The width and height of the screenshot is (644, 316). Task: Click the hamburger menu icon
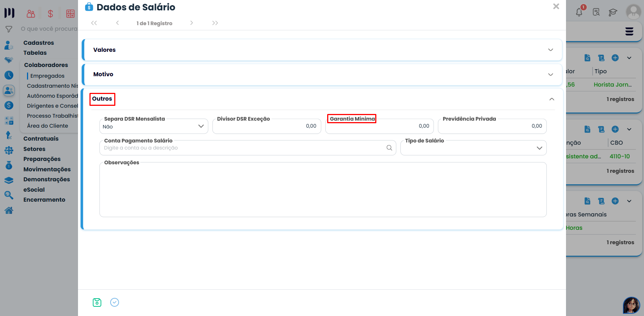(629, 31)
